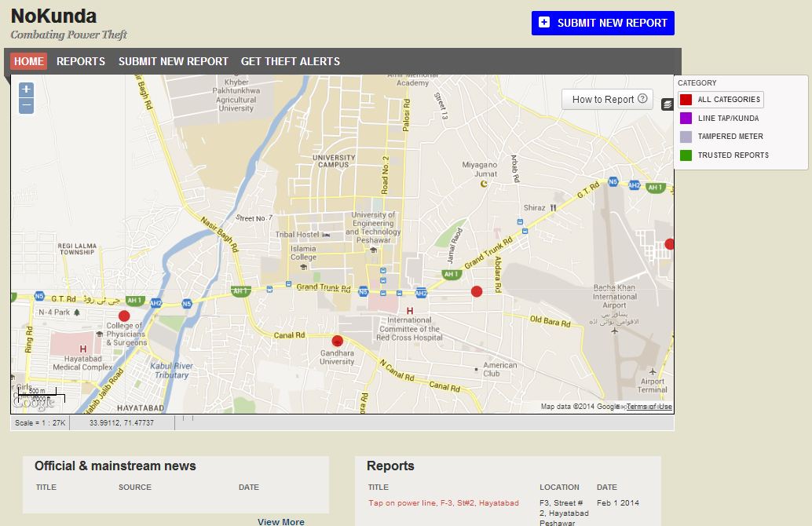Select the red report marker at Gandhara University

(337, 341)
